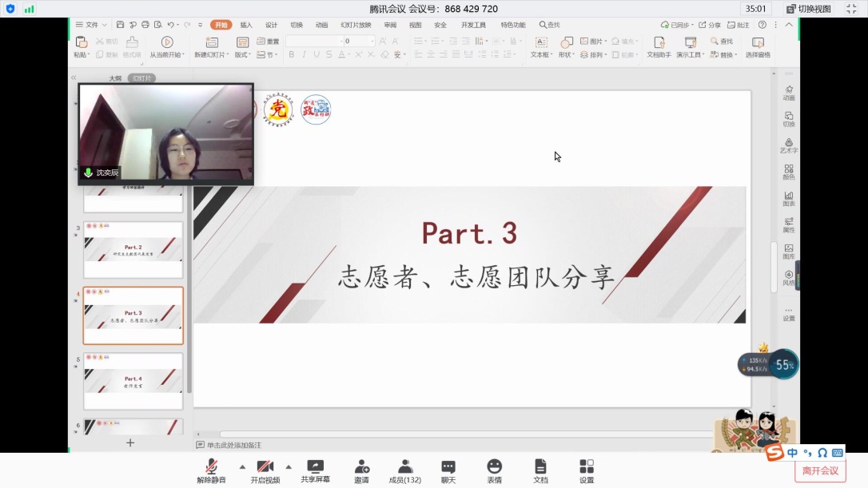This screenshot has width=868, height=488.
Task: Expand video options arrow beside 开启视频
Action: pyautogui.click(x=289, y=466)
